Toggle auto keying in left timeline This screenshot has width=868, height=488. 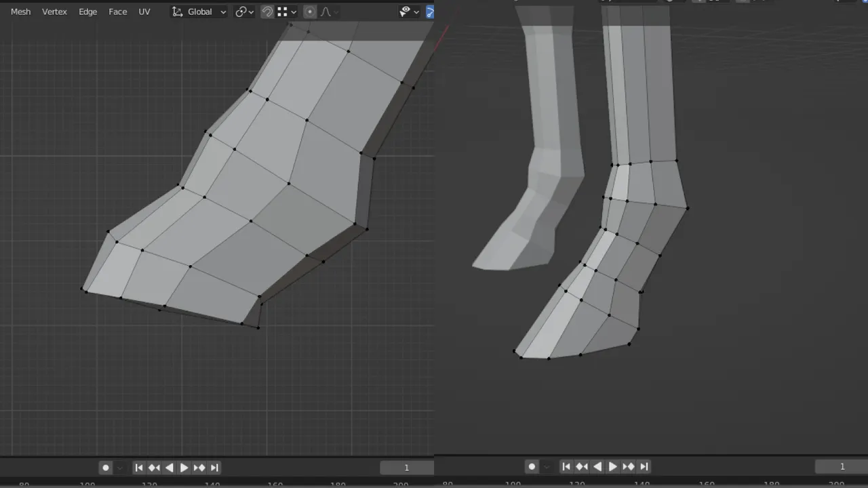[106, 468]
